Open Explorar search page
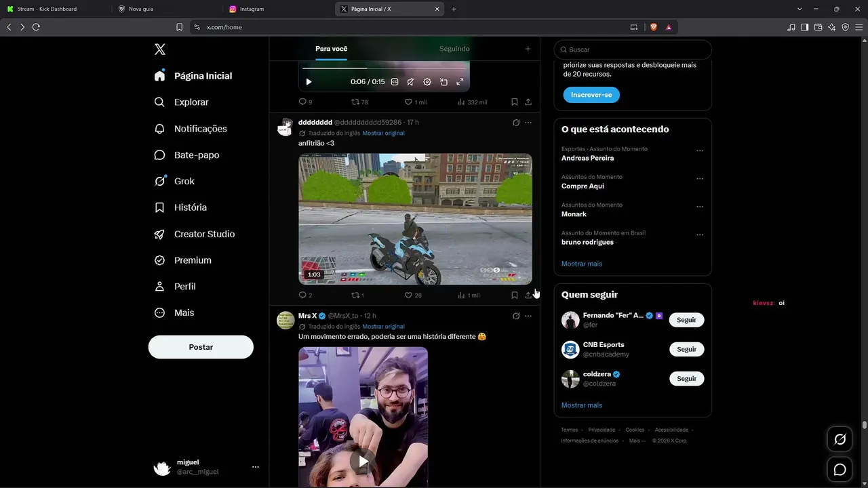The width and height of the screenshot is (868, 488). click(182, 102)
